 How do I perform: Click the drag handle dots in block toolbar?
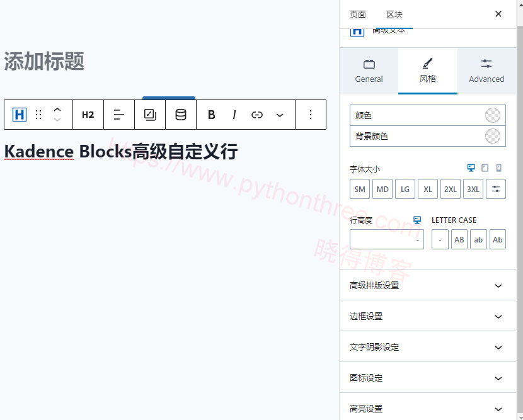coord(38,115)
